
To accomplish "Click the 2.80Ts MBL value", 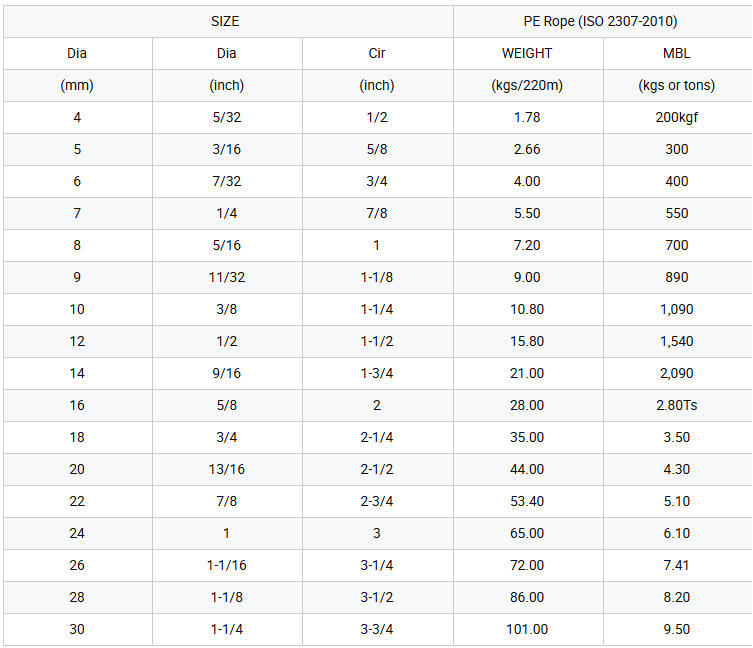I will (676, 405).
